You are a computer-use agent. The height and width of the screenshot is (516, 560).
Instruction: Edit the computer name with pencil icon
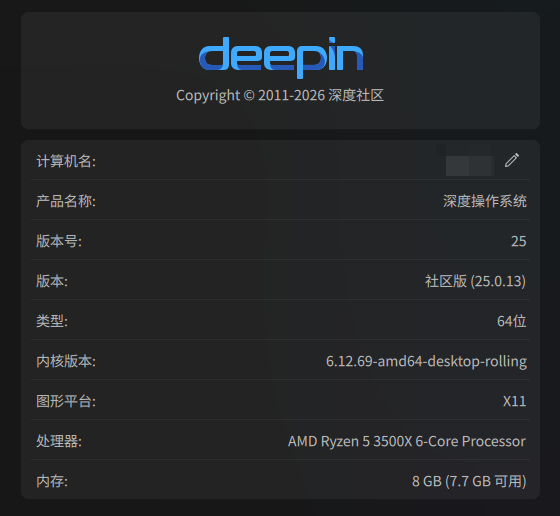tap(512, 160)
